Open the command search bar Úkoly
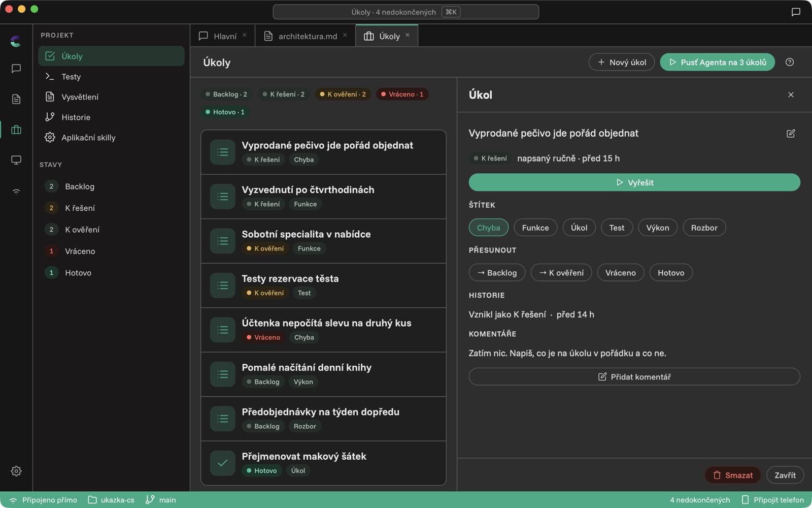The height and width of the screenshot is (508, 812). 405,12
